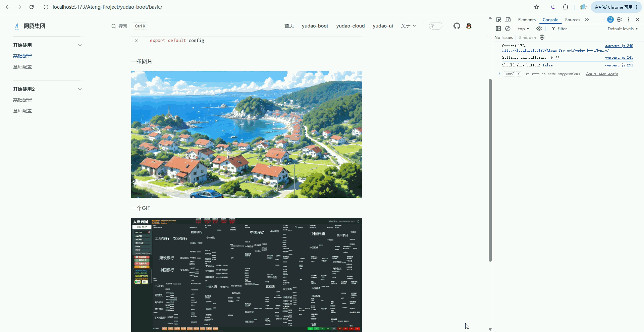Image resolution: width=644 pixels, height=332 pixels.
Task: Show the console sidebar panel
Action: (498, 29)
